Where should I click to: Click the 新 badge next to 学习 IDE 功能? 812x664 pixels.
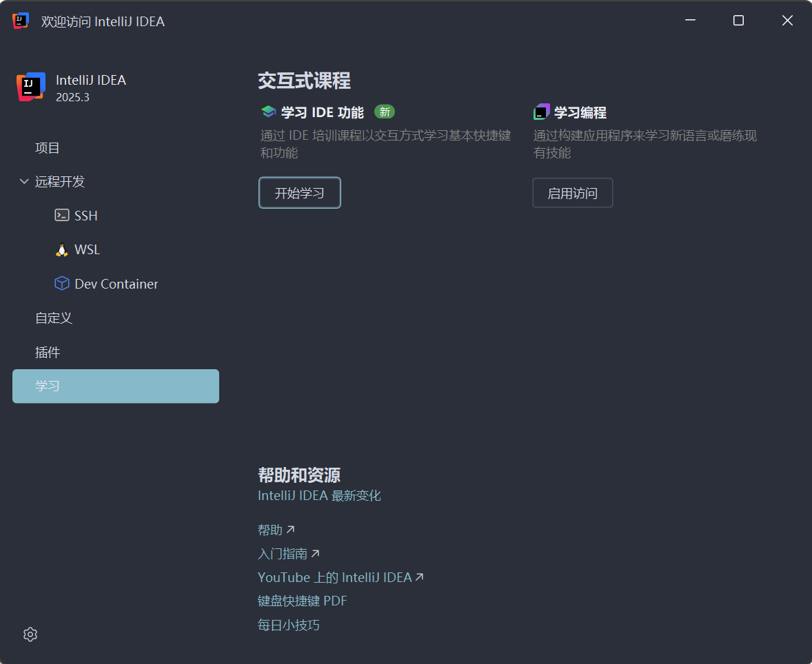tap(384, 112)
